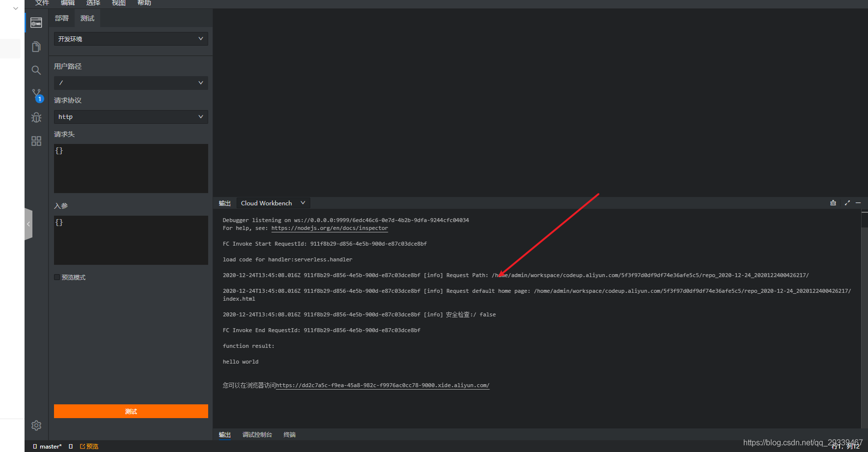The height and width of the screenshot is (452, 868).
Task: Maximize the output panel with expand icon
Action: 847,203
